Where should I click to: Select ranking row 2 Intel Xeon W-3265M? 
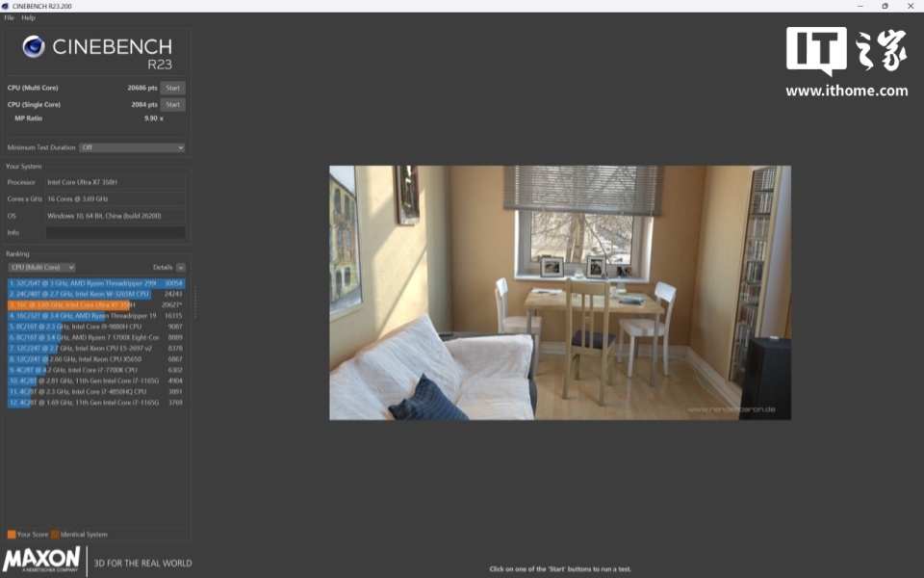click(96, 294)
